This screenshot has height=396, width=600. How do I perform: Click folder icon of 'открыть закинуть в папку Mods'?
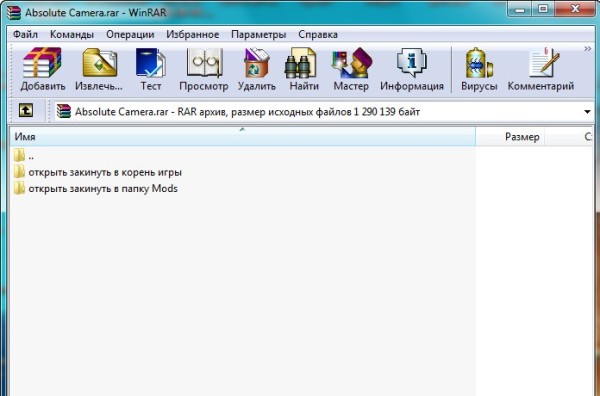19,188
